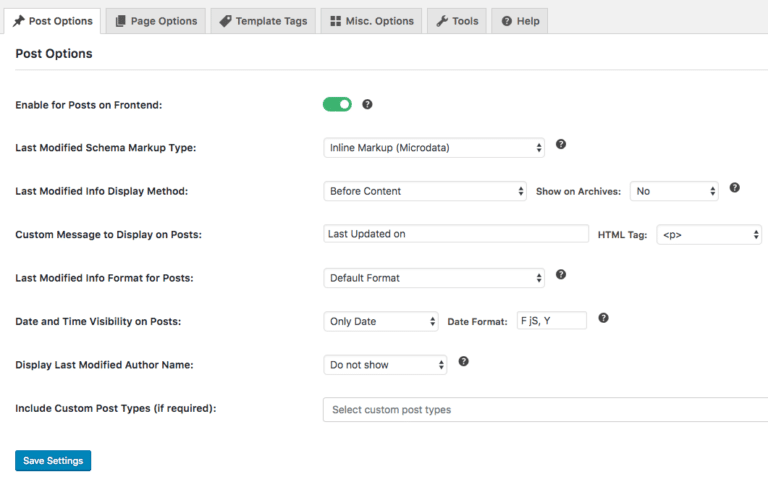Open Last Modified Schema Markup Type dropdown

pyautogui.click(x=434, y=148)
